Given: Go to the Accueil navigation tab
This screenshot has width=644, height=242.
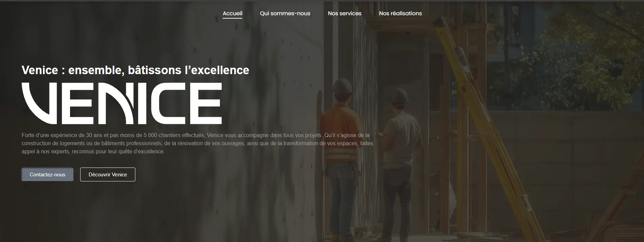Looking at the screenshot, I should 232,14.
